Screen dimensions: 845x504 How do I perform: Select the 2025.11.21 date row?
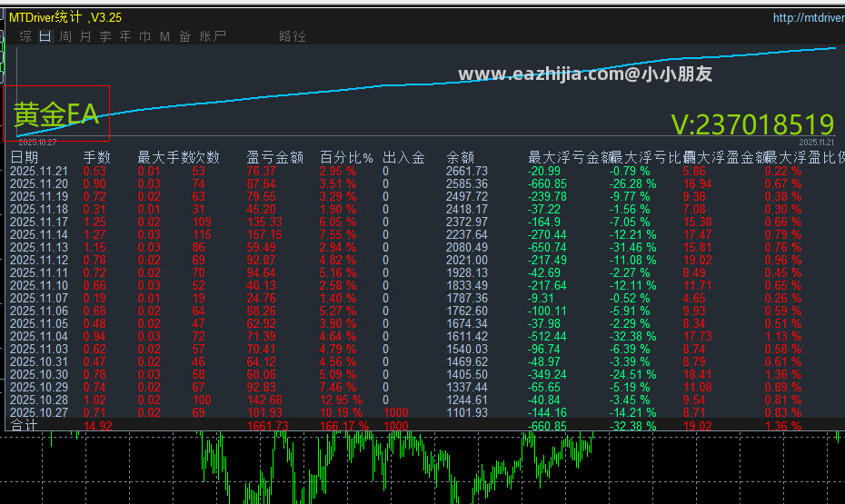click(x=39, y=172)
